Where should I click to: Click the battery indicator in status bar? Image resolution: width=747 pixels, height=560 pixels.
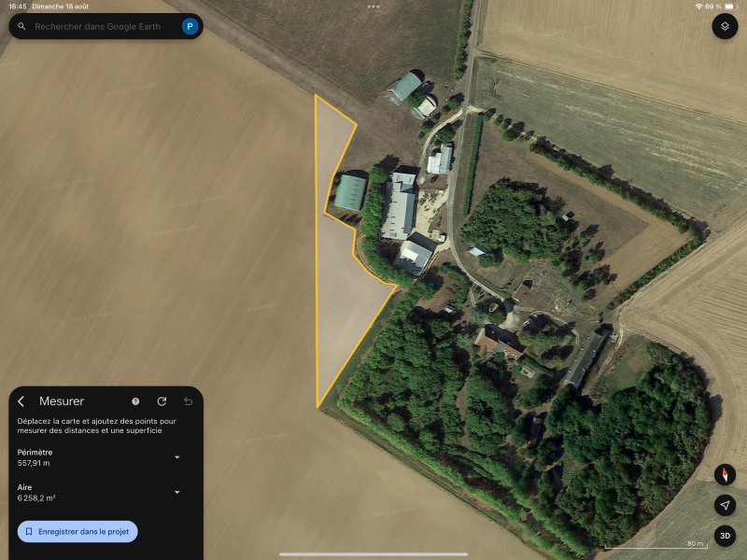731,7
